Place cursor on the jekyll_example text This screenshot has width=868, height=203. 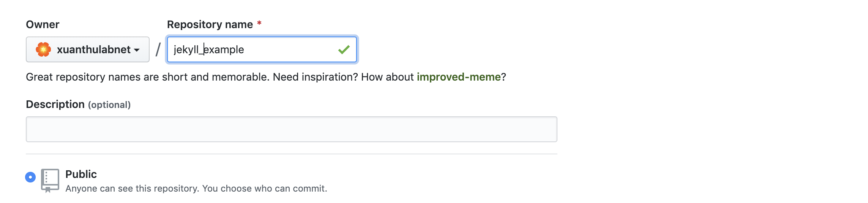click(x=209, y=50)
